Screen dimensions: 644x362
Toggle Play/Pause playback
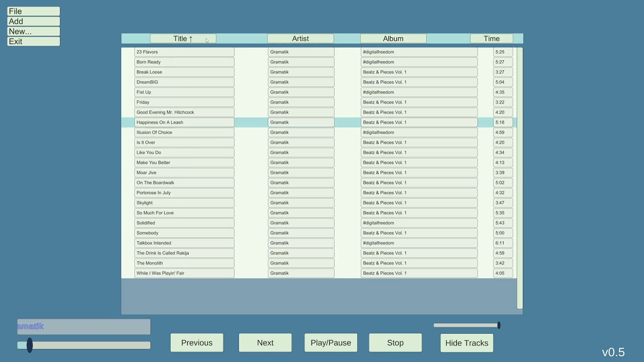click(331, 343)
